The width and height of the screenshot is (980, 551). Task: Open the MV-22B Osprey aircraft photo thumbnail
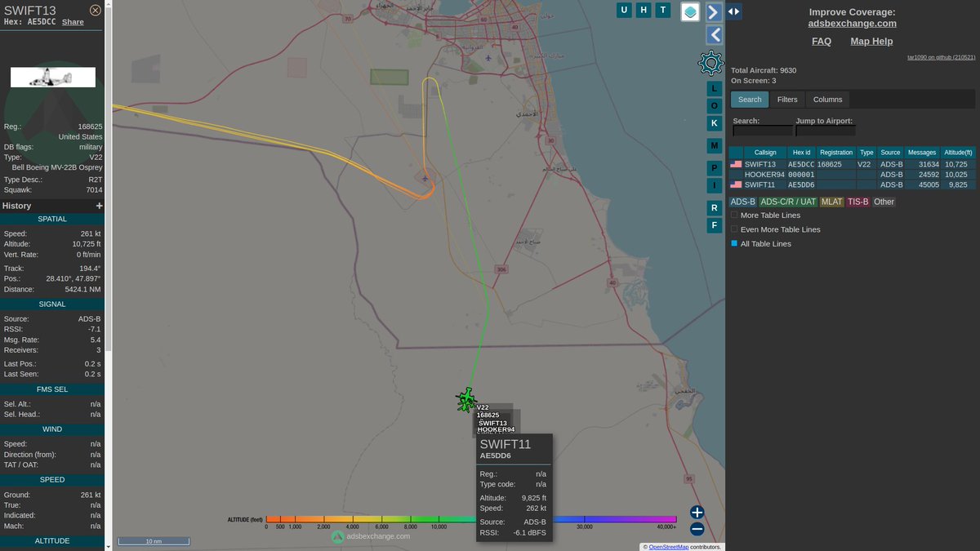pos(53,78)
